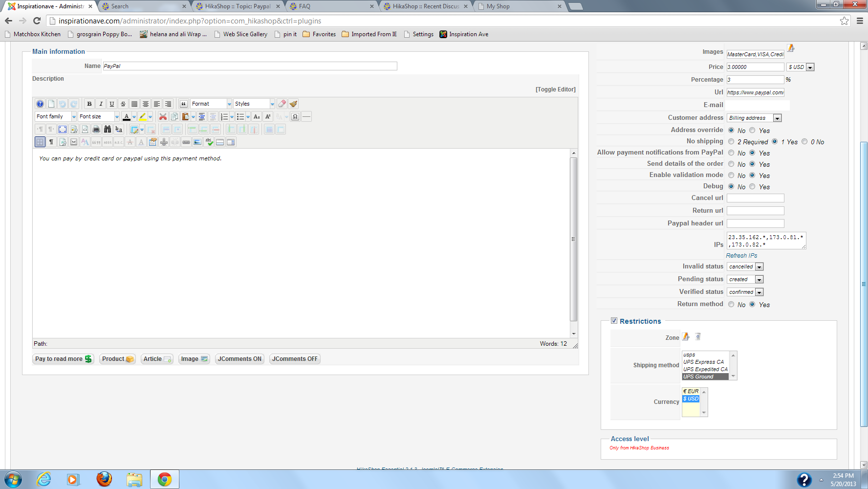
Task: Open the Price currency USD dropdown
Action: pyautogui.click(x=801, y=67)
